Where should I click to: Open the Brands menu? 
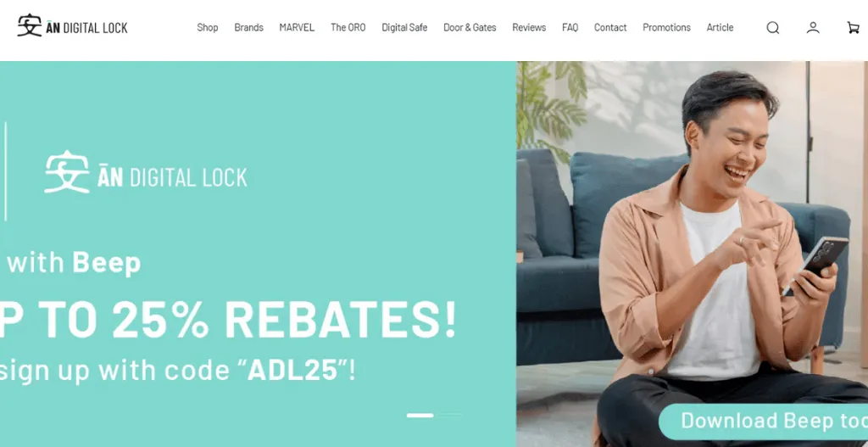coord(248,27)
